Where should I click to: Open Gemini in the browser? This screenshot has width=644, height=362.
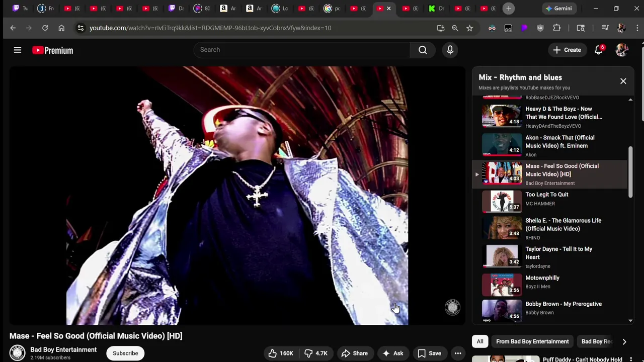point(558,8)
